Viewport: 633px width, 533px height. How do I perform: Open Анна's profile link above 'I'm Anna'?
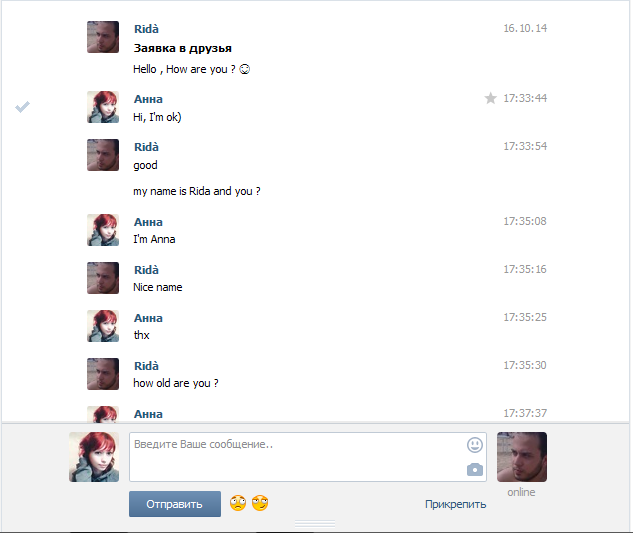click(148, 222)
